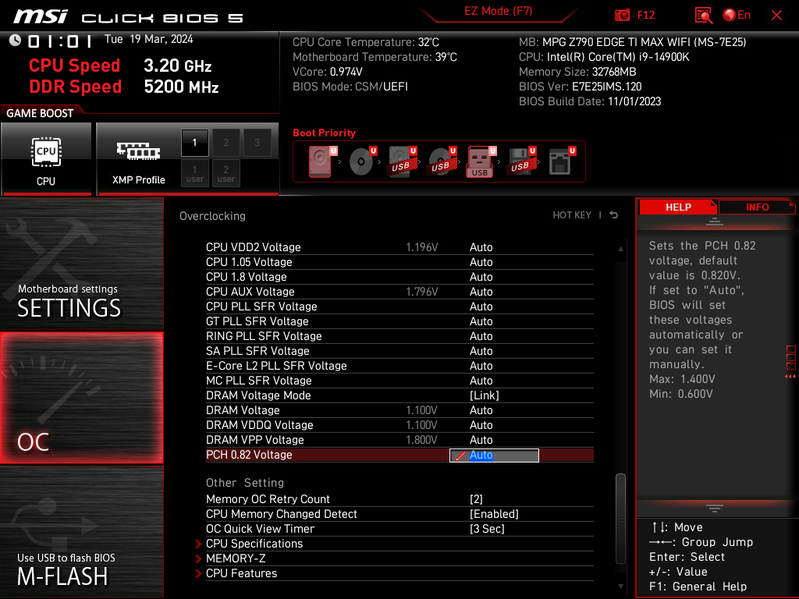Open DRAM Voltage Mode [Link] dropdown

484,395
